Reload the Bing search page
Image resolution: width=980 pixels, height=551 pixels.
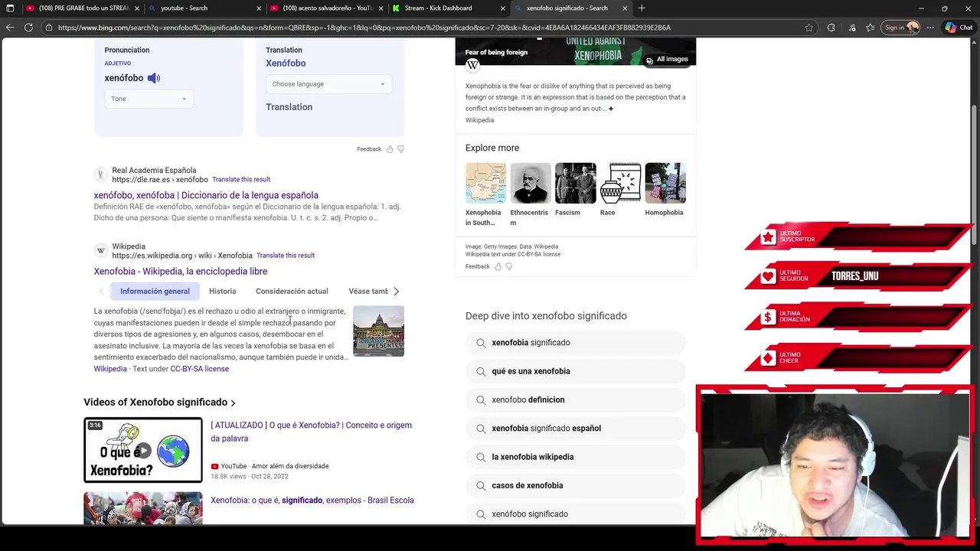tap(28, 28)
